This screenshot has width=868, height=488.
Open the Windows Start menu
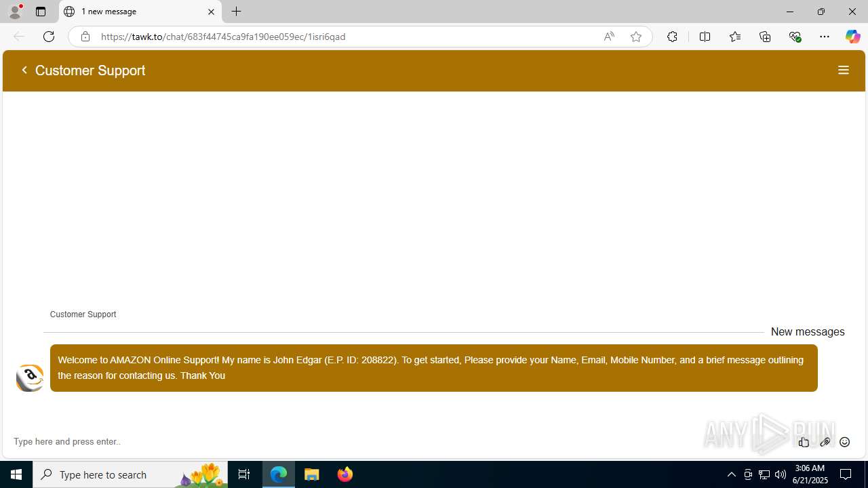[x=16, y=474]
